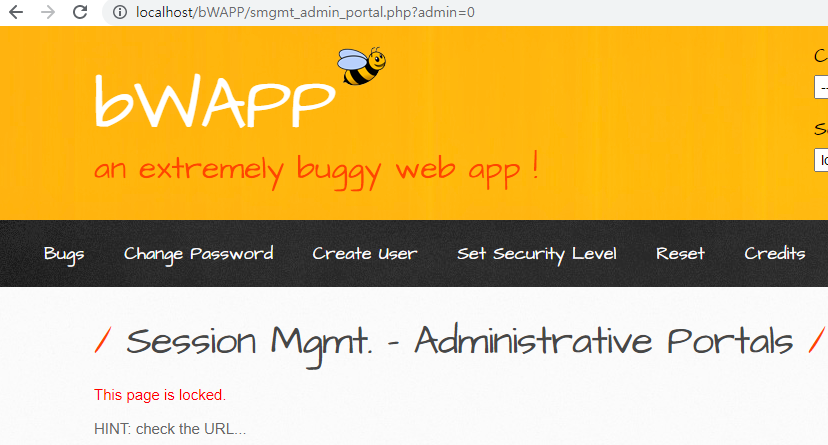Click the 'HINT: check the URL...' text
This screenshot has width=828, height=445.
(x=170, y=429)
